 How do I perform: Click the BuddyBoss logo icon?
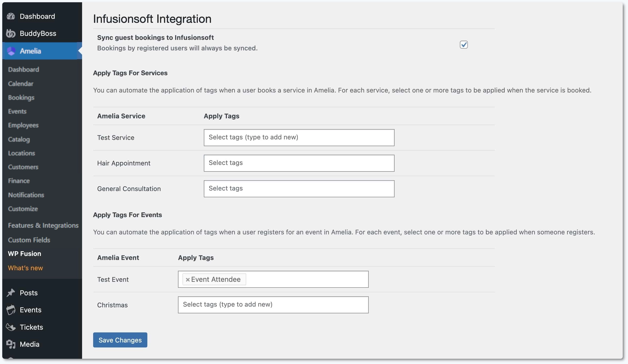tap(11, 33)
